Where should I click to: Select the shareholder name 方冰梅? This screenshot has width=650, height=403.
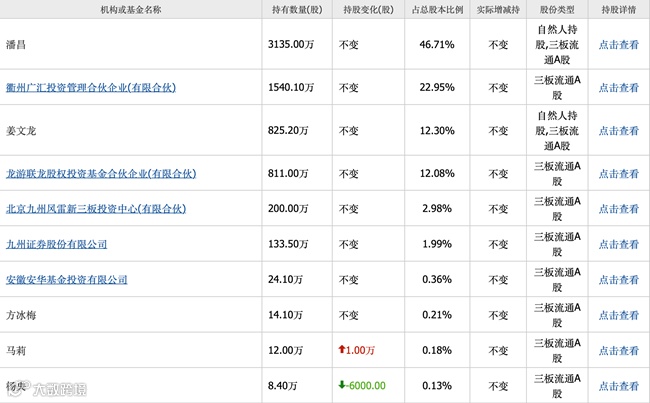click(x=21, y=315)
